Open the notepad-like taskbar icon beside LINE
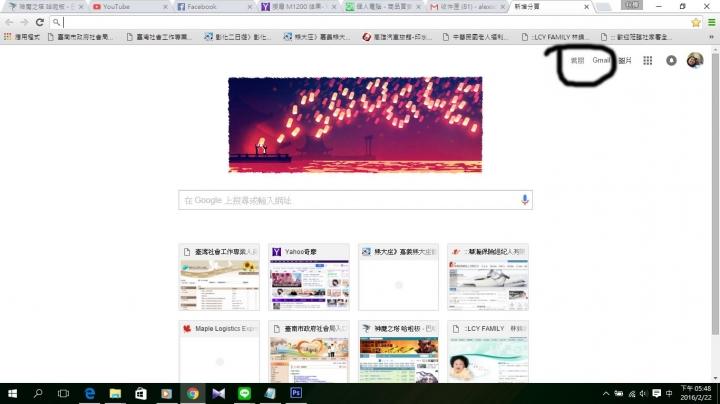720x404 pixels. tap(270, 393)
